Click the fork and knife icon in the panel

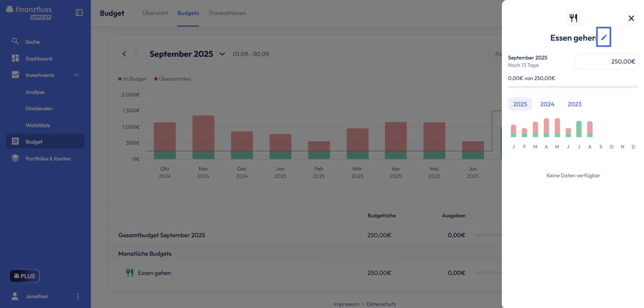573,18
